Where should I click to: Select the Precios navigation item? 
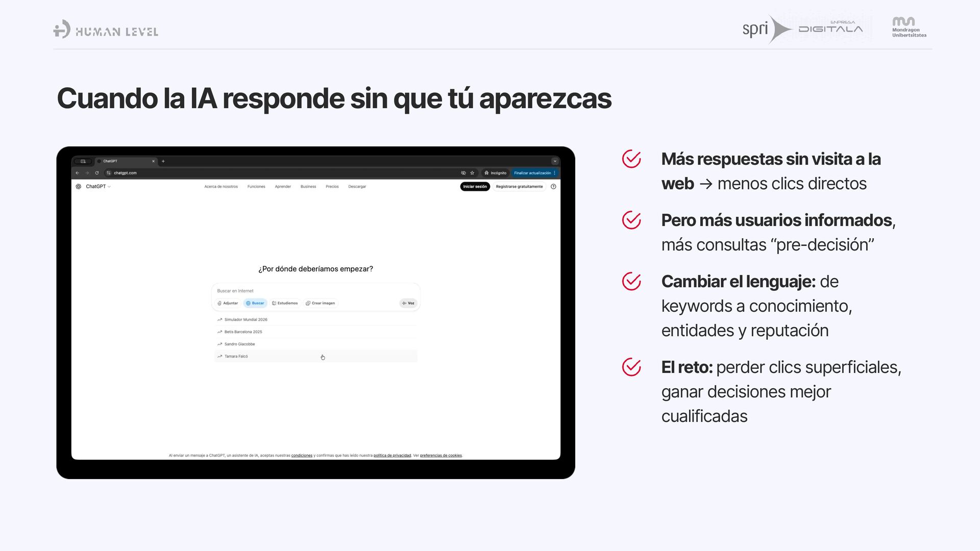click(332, 187)
